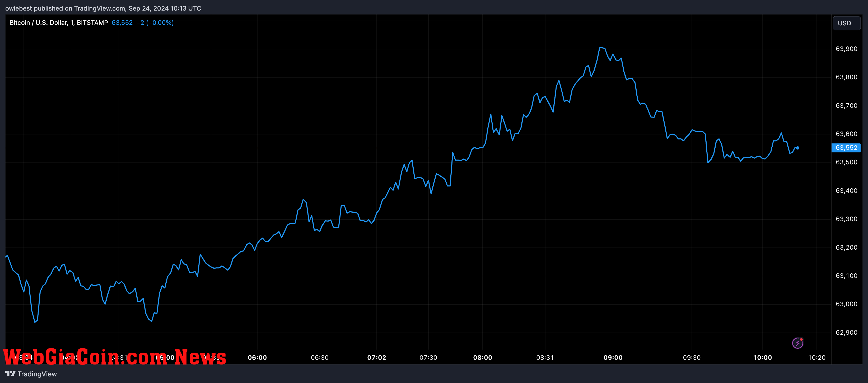Click the 63,400 price axis label
This screenshot has width=868, height=383.
coord(846,191)
